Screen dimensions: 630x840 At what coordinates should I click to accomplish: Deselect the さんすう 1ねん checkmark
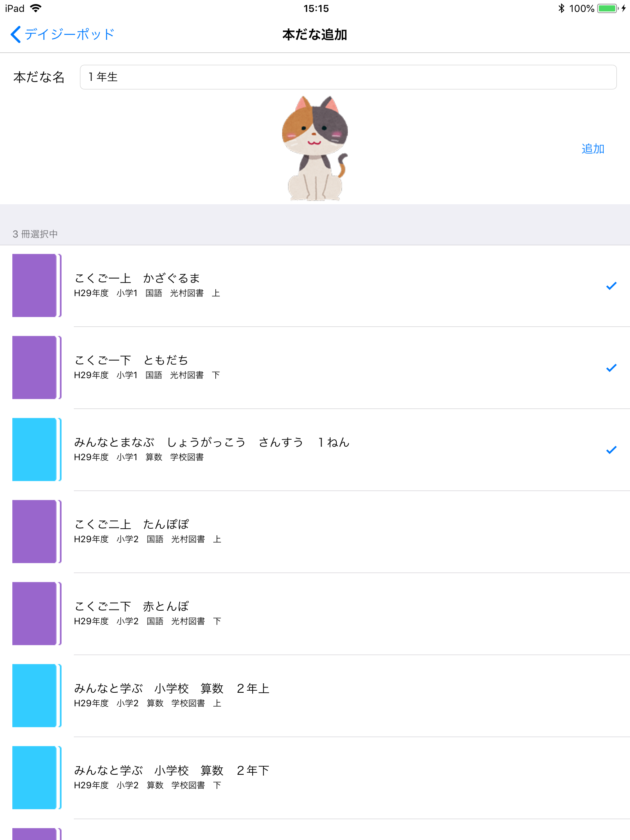(611, 450)
